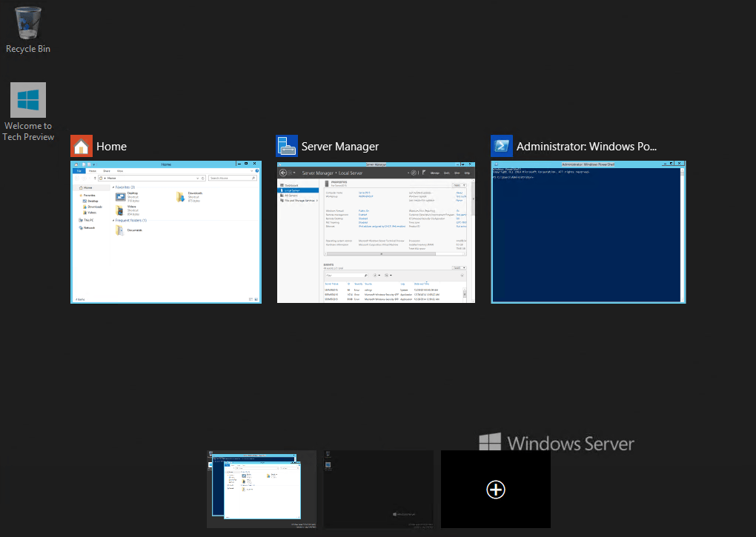Click the back arrow in Server Manager
This screenshot has width=756, height=537.
282,173
